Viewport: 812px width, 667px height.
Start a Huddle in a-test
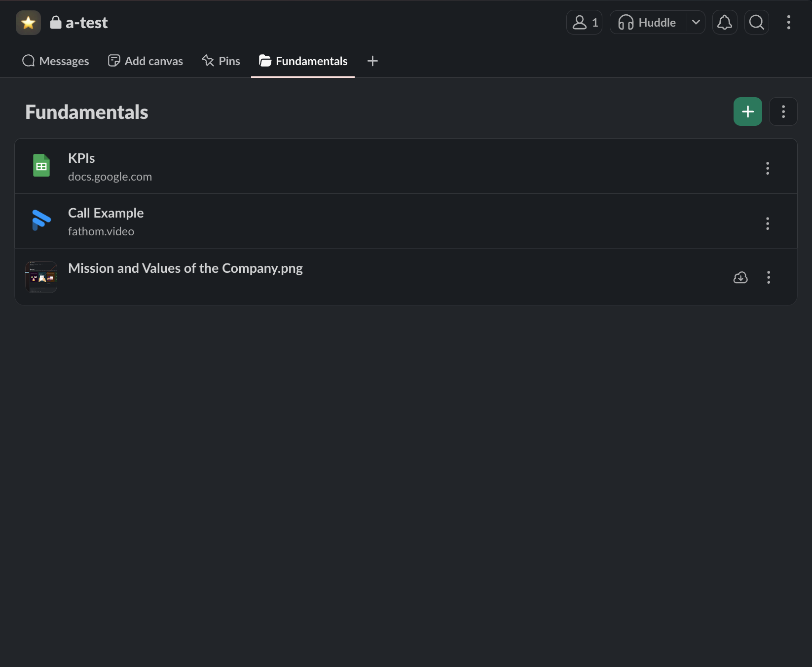point(648,23)
